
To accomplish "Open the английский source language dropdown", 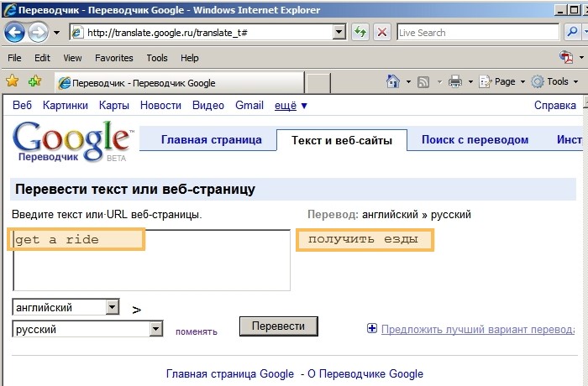I will [x=66, y=307].
